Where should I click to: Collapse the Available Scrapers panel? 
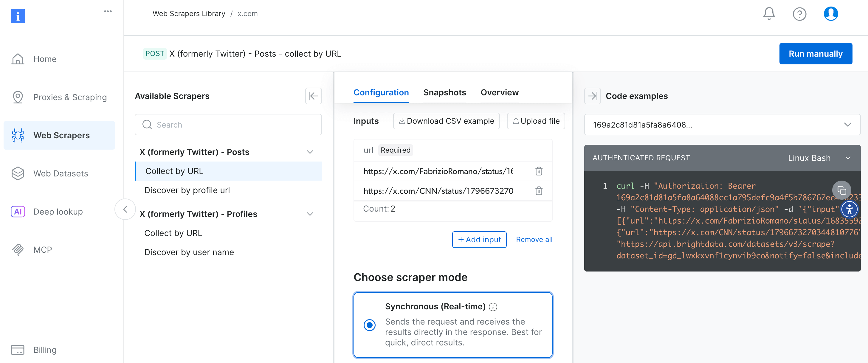coord(313,96)
